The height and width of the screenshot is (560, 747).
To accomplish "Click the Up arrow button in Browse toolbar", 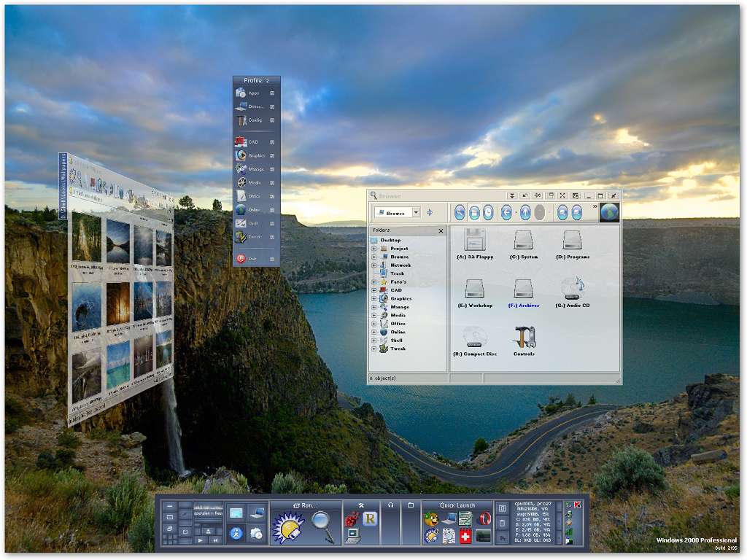I will pyautogui.click(x=525, y=212).
